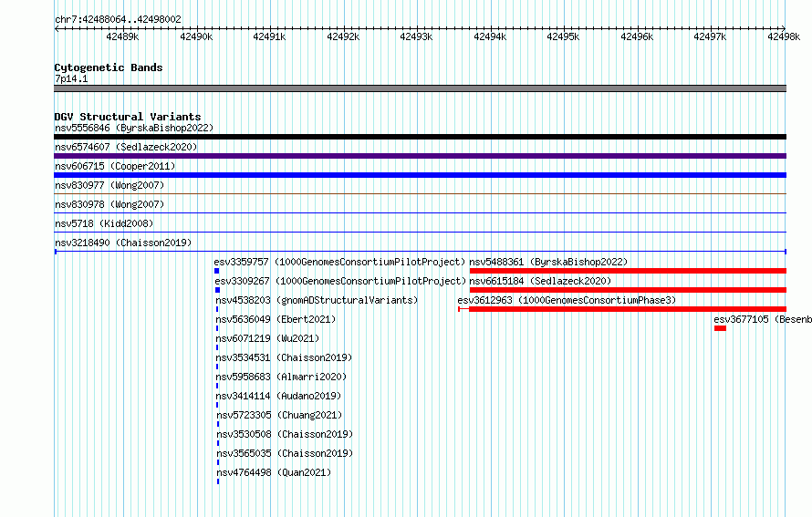Click the 42498k ruler tick label
Viewport: 812px width, 517px height.
784,36
